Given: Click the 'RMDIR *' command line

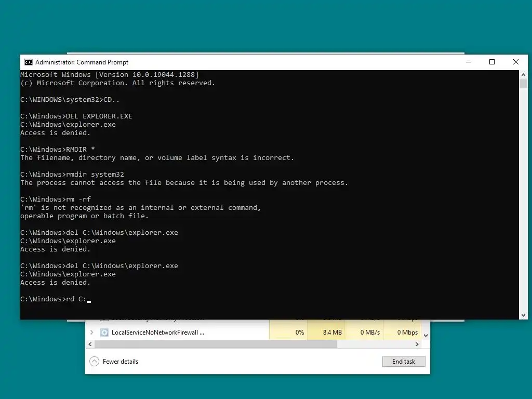Looking at the screenshot, I should 58,149.
